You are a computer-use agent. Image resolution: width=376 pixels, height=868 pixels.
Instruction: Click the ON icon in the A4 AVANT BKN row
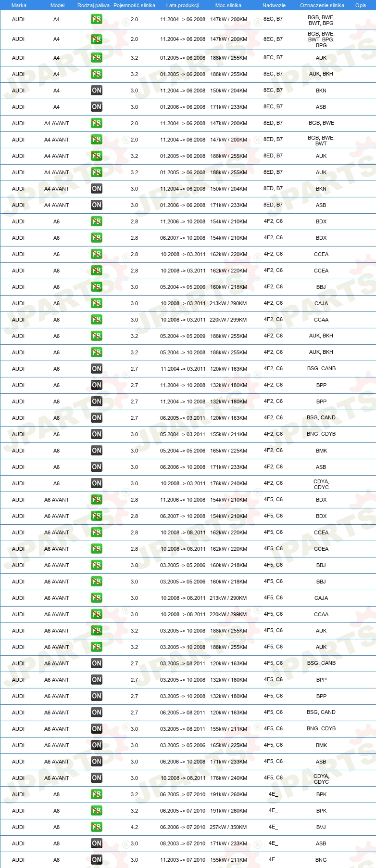pyautogui.click(x=97, y=189)
